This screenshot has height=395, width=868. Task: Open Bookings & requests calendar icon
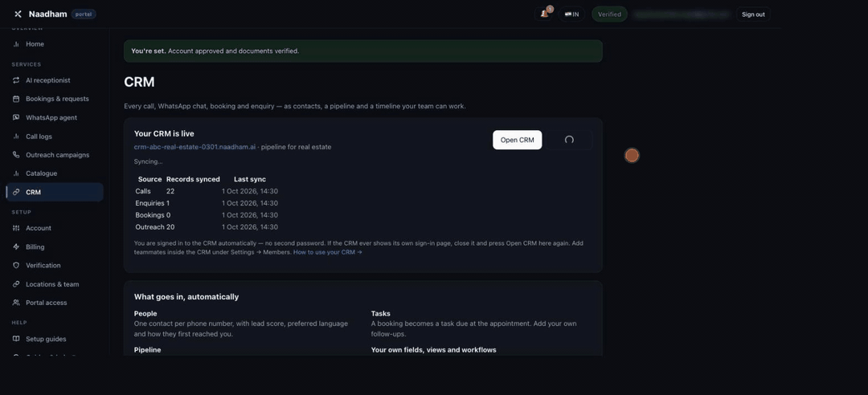[16, 99]
